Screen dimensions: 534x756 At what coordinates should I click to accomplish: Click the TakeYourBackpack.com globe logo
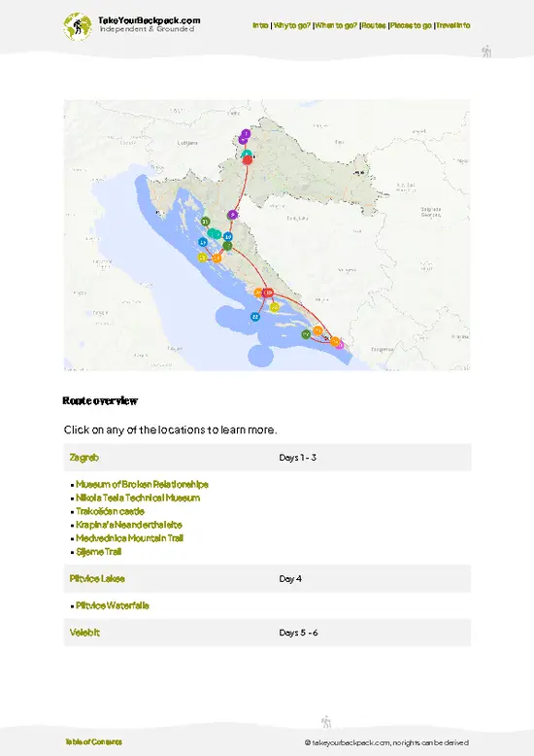click(x=77, y=26)
